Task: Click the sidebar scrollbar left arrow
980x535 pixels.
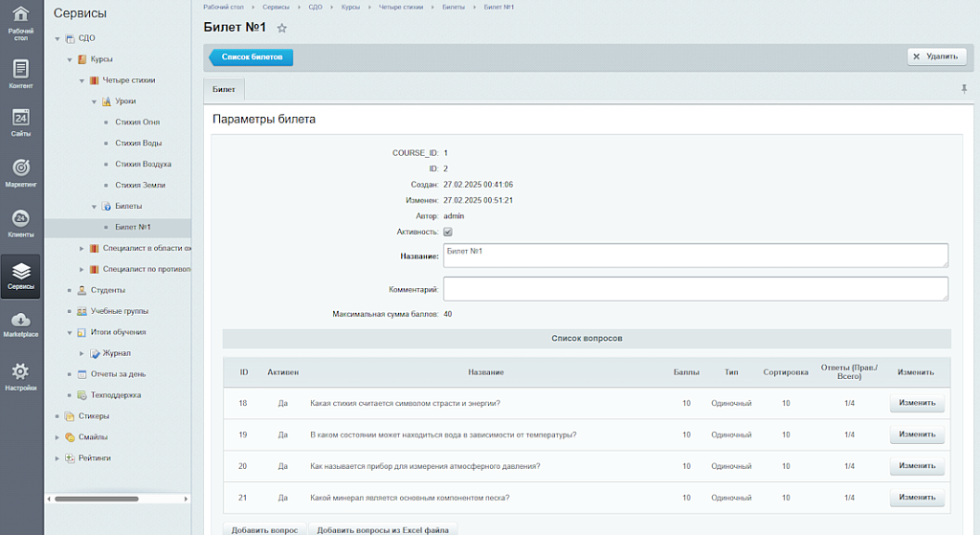Action: [49, 499]
